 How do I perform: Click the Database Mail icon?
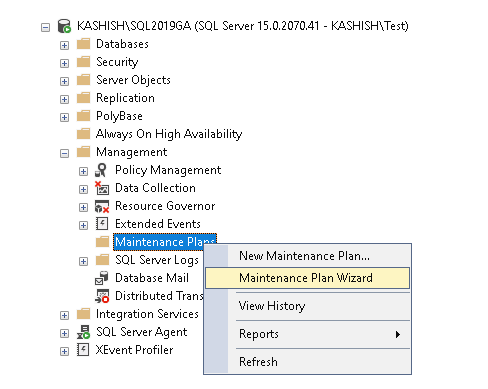(102, 278)
